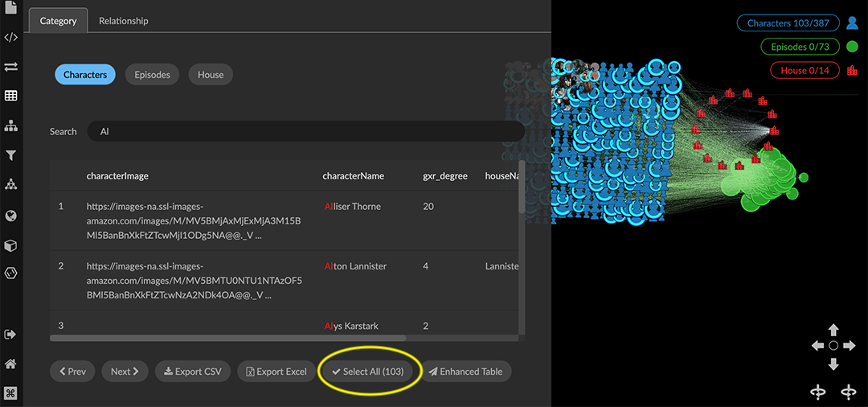
Task: Pan graph down with the down arrow
Action: (x=833, y=364)
